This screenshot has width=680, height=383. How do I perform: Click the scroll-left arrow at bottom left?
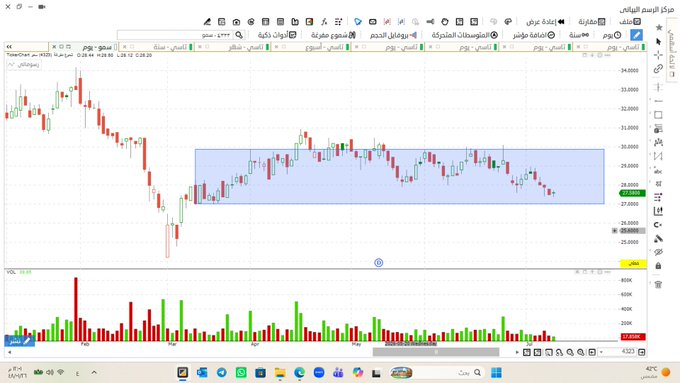click(x=10, y=352)
